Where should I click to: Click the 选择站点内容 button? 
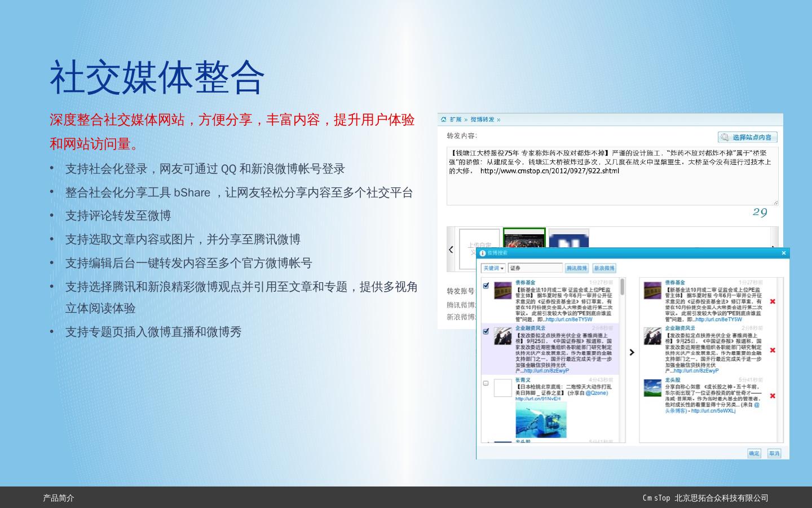pyautogui.click(x=748, y=137)
